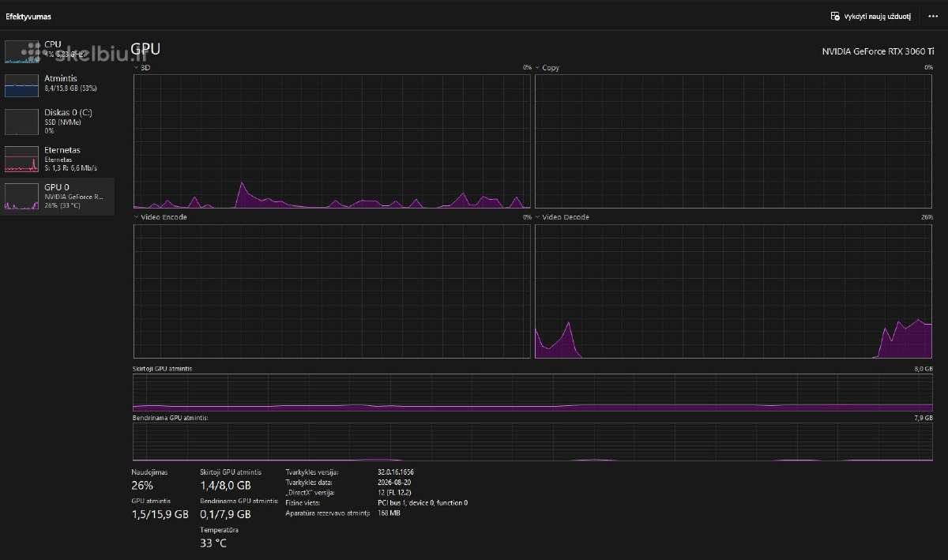
Task: Click the Fizinė vieta label
Action: click(x=303, y=502)
